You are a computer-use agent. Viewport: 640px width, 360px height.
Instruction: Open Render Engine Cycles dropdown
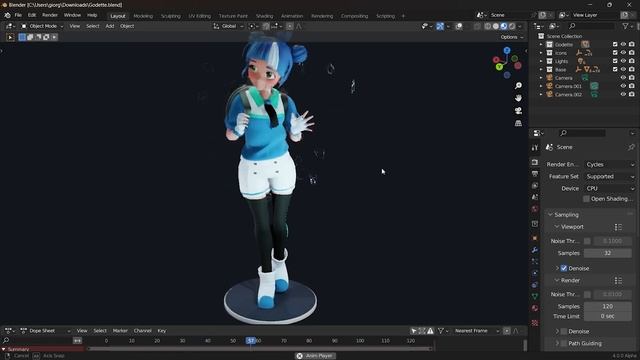click(x=610, y=164)
